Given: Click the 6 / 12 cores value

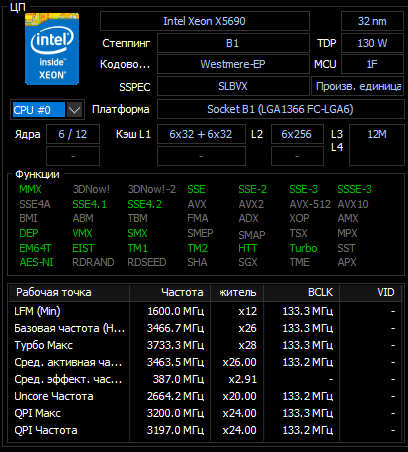Looking at the screenshot, I should coord(73,134).
